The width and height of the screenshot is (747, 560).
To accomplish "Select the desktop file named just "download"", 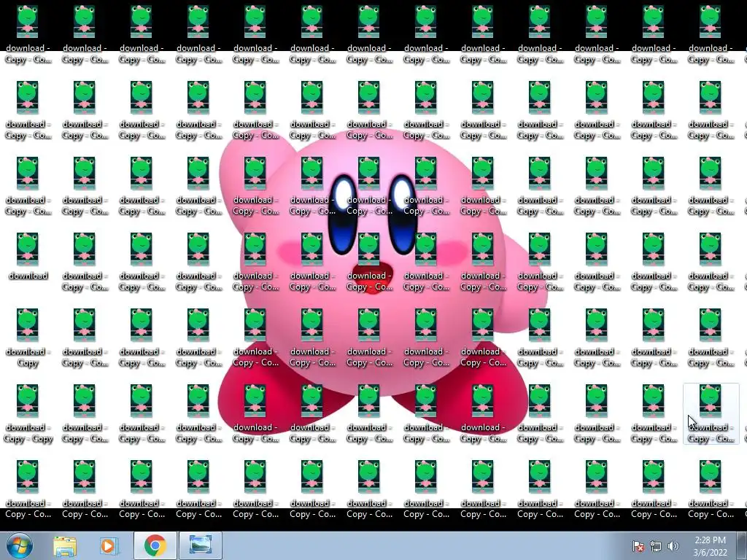I will click(28, 257).
